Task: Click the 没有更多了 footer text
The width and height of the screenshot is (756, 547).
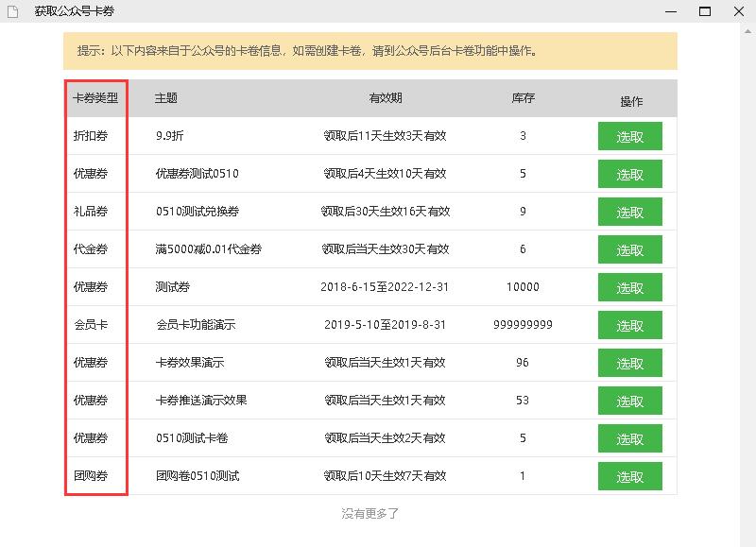Action: tap(370, 514)
